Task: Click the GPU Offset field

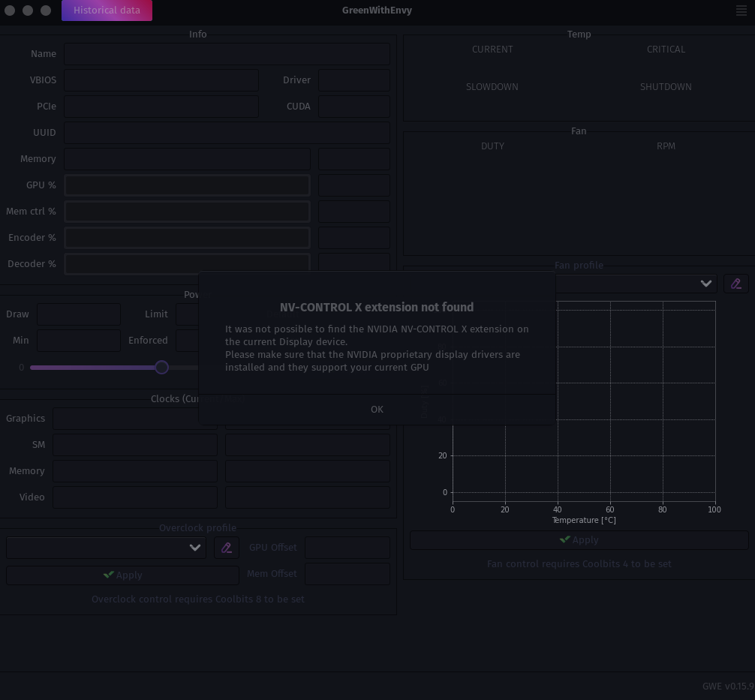Action: coord(347,548)
